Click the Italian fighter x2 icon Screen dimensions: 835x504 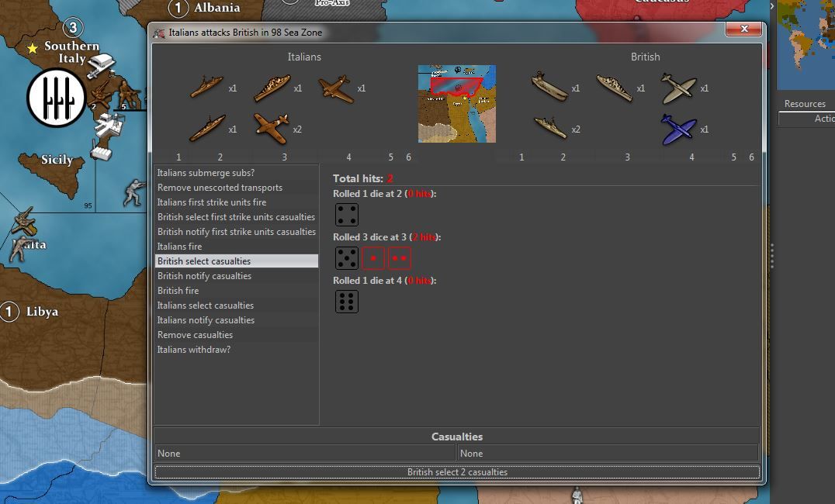[x=272, y=128]
